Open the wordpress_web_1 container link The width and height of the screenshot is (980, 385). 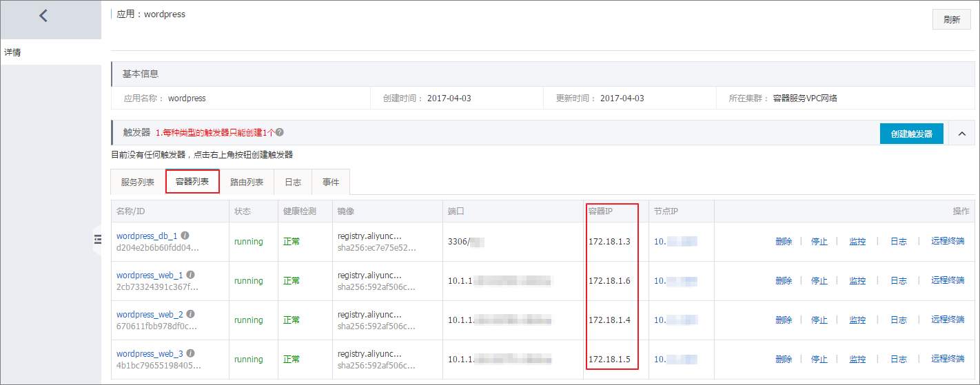(x=150, y=275)
